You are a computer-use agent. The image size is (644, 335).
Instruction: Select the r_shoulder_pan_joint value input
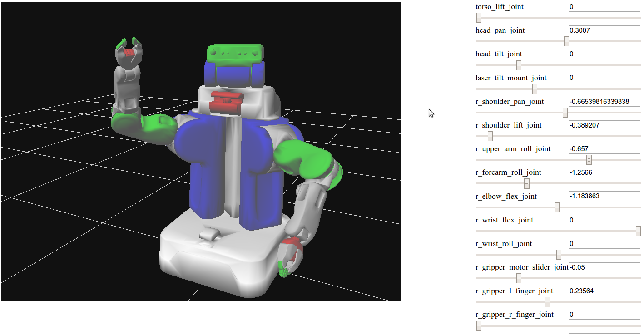[x=604, y=102]
